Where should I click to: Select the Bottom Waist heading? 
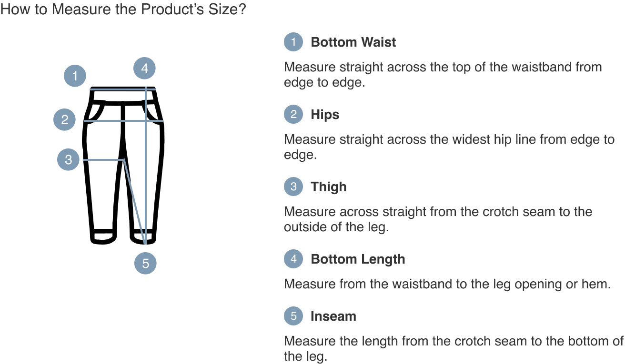click(x=353, y=42)
